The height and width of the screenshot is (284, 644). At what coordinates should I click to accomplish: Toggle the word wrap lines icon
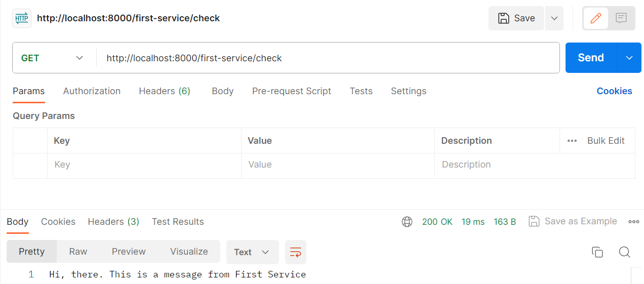tap(296, 252)
